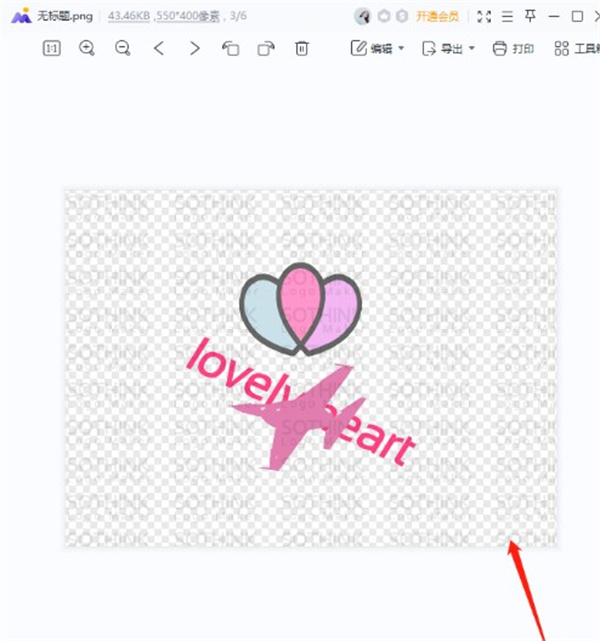Print the image with 打印
Screen dimensions: 600x641
(513, 49)
